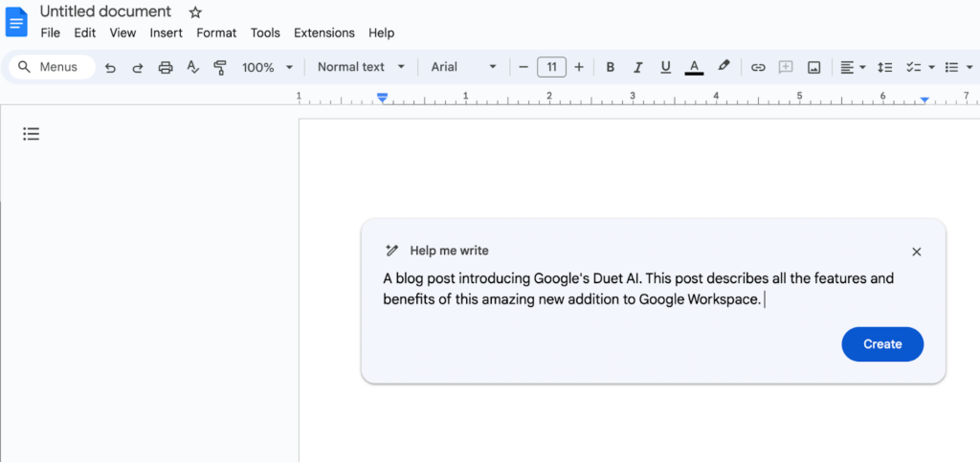This screenshot has width=980, height=462.
Task: Print the document via printer icon
Action: 165,67
